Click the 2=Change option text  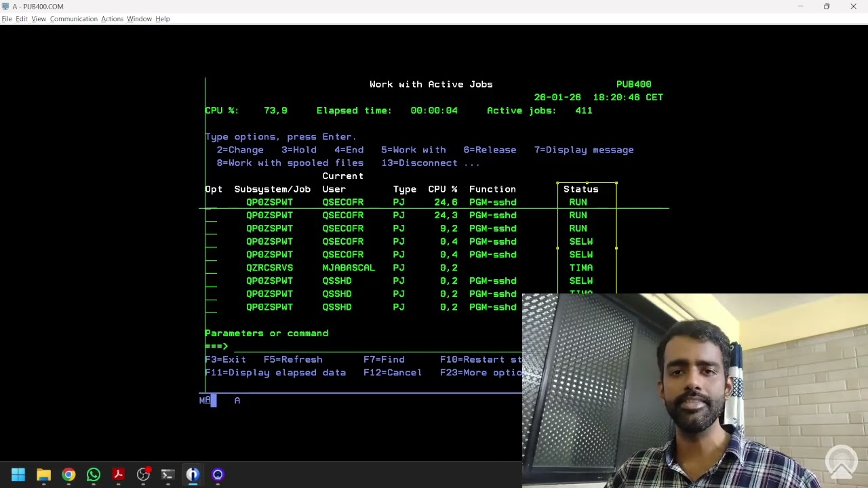(240, 150)
